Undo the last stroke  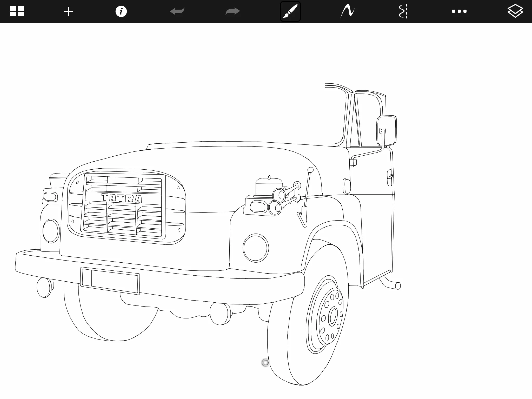point(177,11)
